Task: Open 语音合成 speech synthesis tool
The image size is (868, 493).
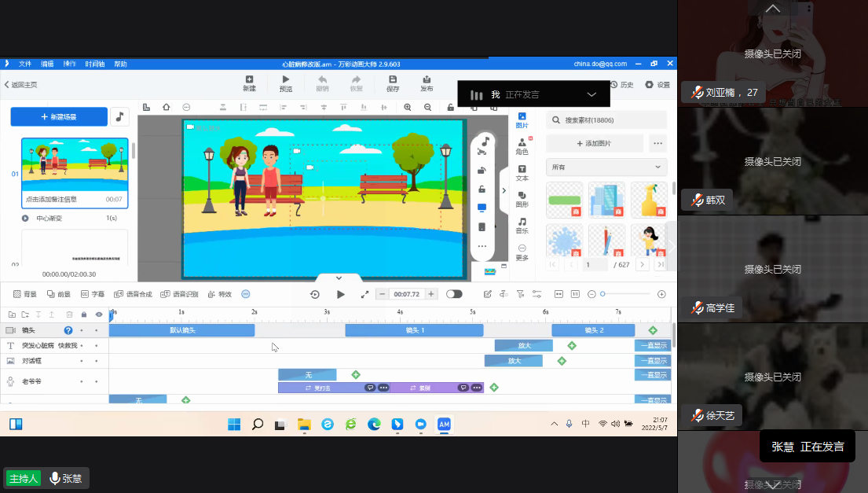Action: 133,294
